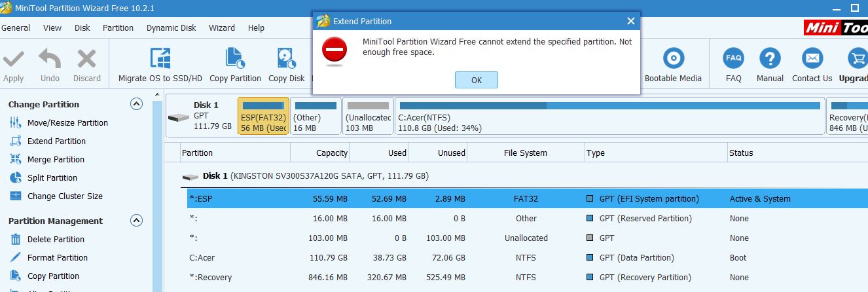
Task: Open Migrate OS to SSD/HD wizard
Action: point(160,65)
